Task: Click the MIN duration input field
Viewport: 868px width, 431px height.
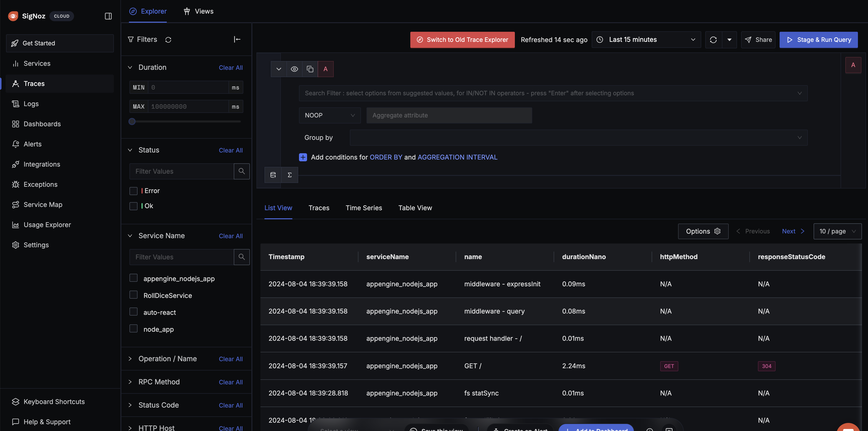Action: tap(188, 87)
